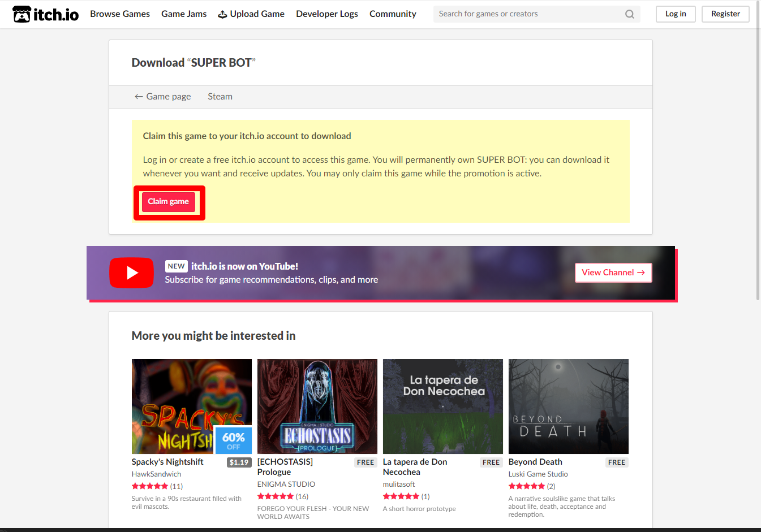Click Spacky's Nightshift 60% off badge
The image size is (761, 532).
coord(233,440)
